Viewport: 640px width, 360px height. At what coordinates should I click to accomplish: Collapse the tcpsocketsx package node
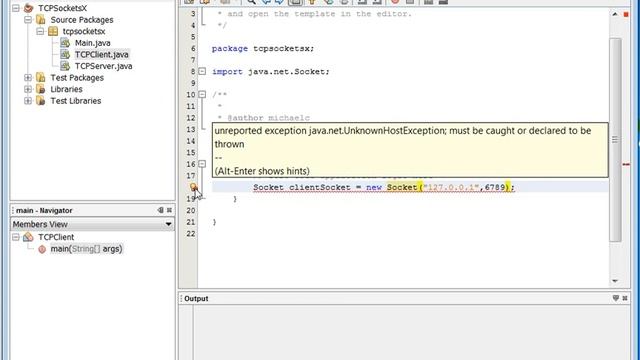(40, 31)
